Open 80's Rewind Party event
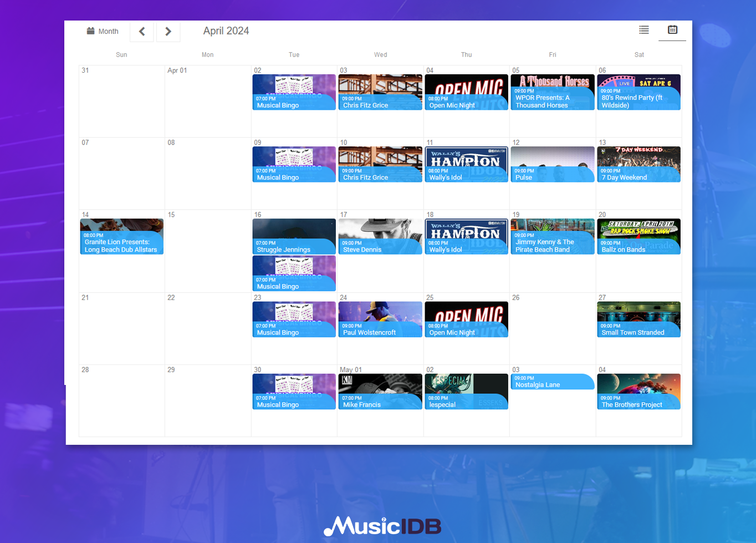 tap(639, 92)
